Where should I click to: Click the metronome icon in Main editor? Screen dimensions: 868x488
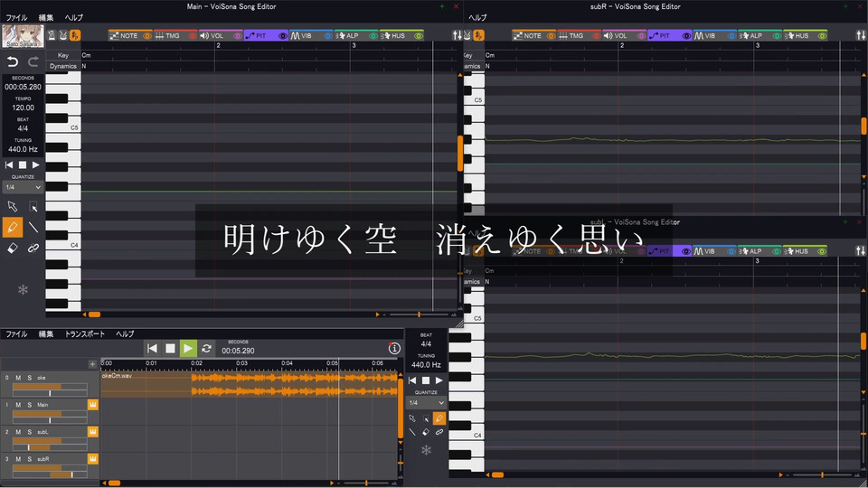pos(52,35)
